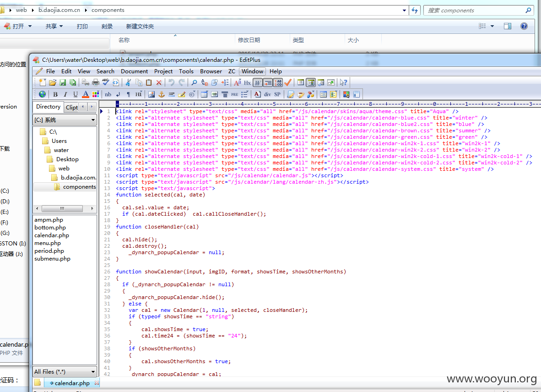Run the ABC spell check icon
Screen dimensions: 541x392
pos(106,82)
